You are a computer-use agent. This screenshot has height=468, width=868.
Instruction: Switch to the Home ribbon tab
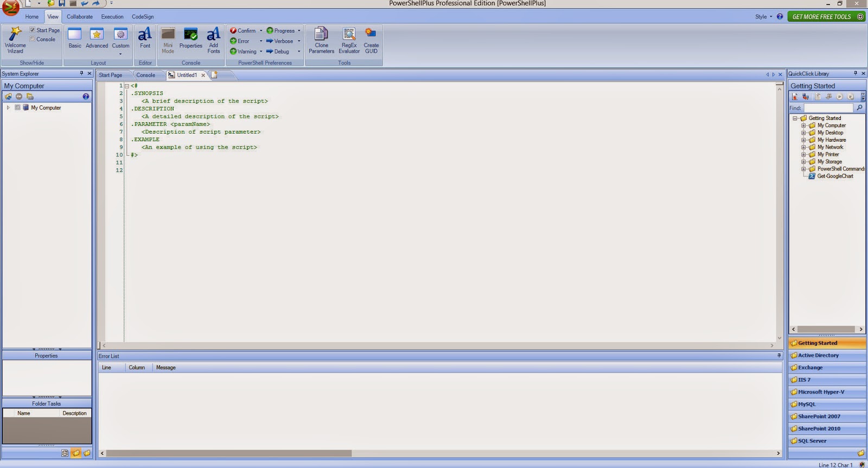point(32,16)
